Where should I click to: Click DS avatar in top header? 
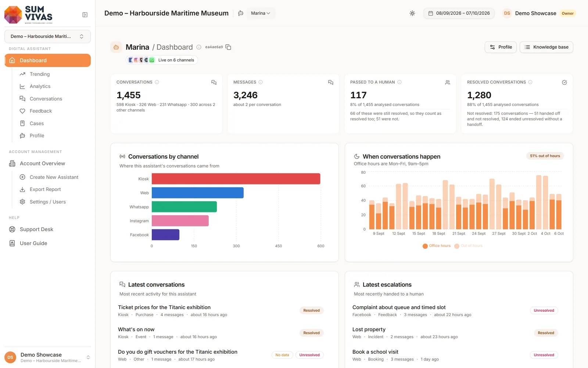pos(507,13)
